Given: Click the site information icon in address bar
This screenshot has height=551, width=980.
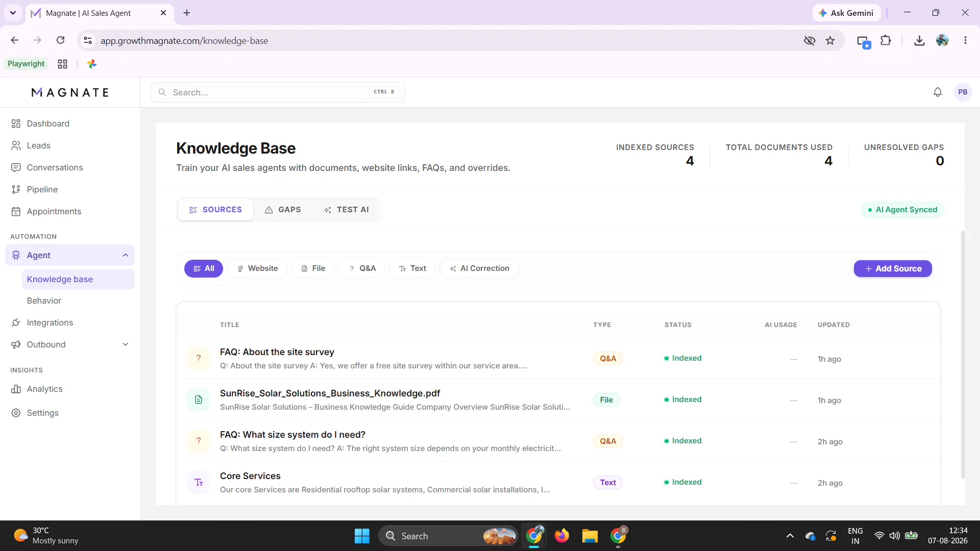Looking at the screenshot, I should pos(88,40).
